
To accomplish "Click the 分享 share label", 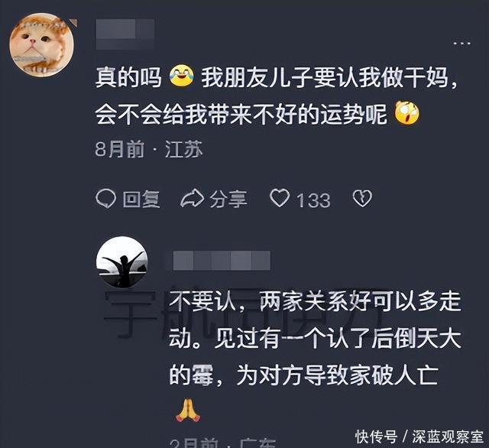I will pos(228,199).
